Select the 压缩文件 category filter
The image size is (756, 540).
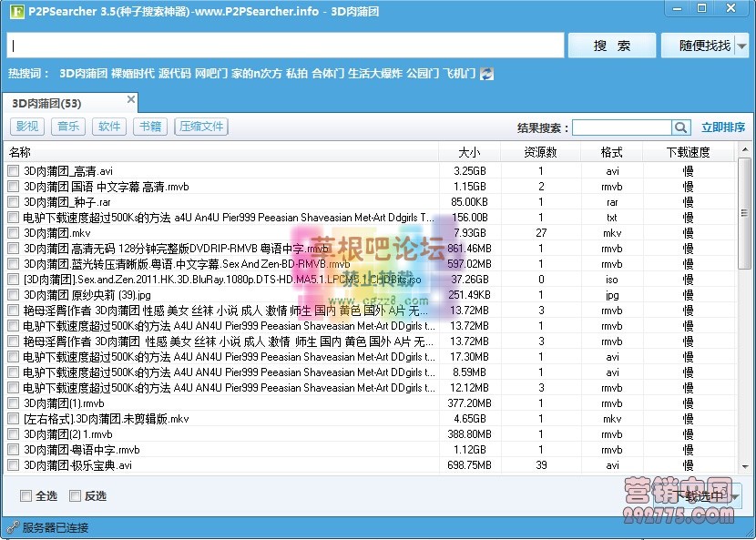pyautogui.click(x=200, y=127)
